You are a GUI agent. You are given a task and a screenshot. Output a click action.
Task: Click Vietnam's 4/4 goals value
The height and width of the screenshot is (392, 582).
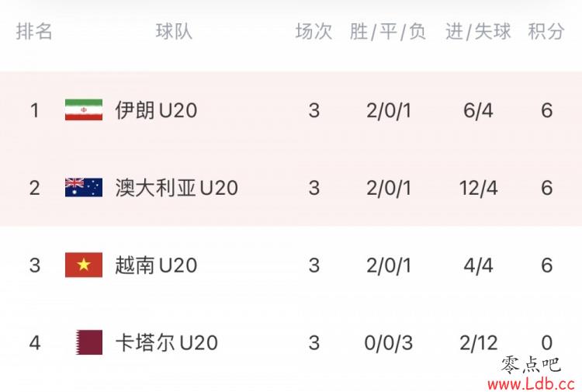pyautogui.click(x=479, y=265)
